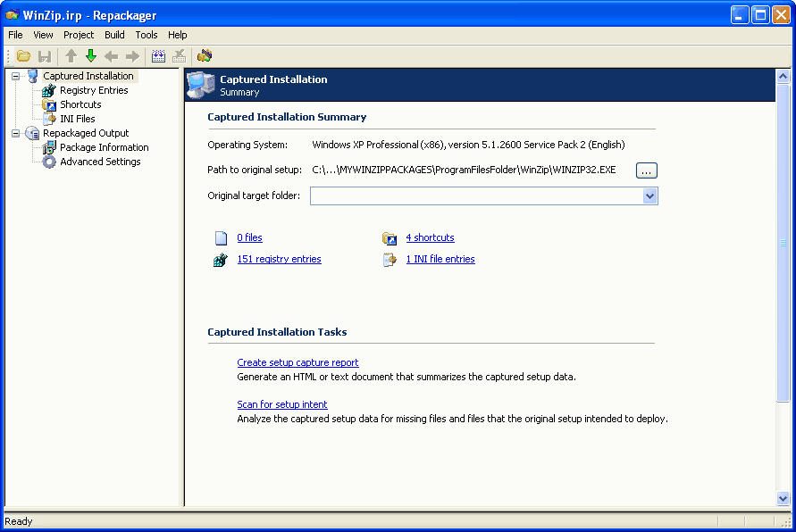Click the Build package toolbar icon

click(205, 56)
